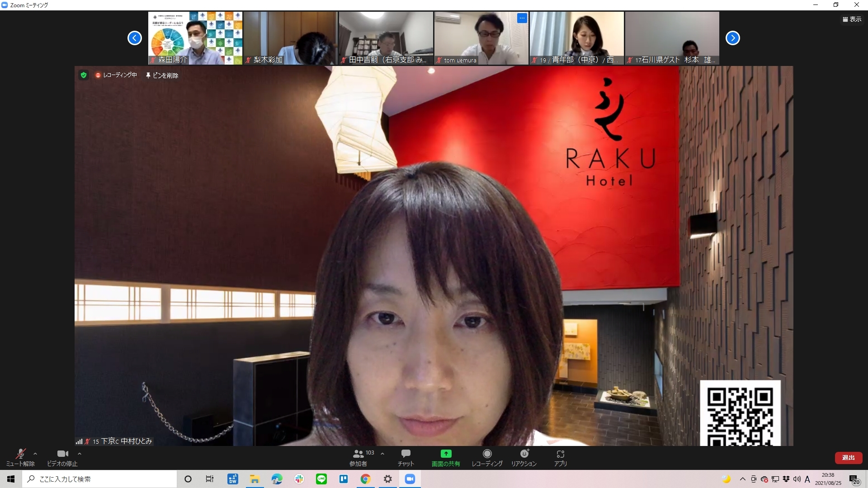
Task: Expand participants options arrow beside 103
Action: click(x=382, y=454)
